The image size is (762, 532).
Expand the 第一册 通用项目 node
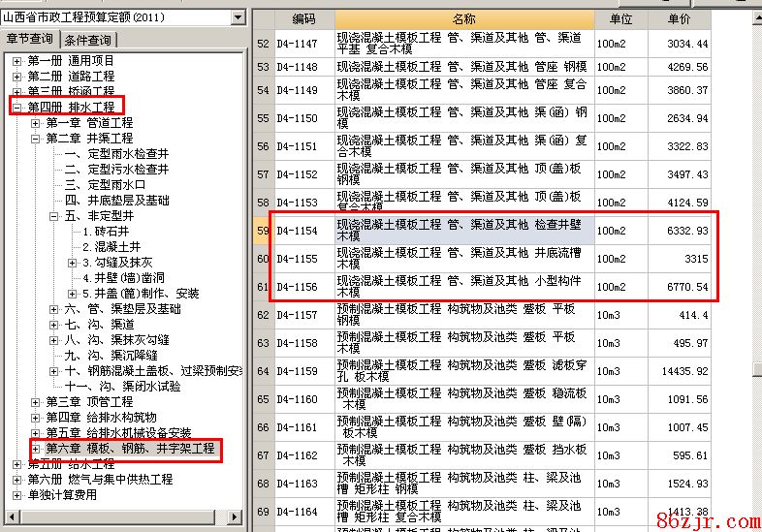click(x=16, y=61)
